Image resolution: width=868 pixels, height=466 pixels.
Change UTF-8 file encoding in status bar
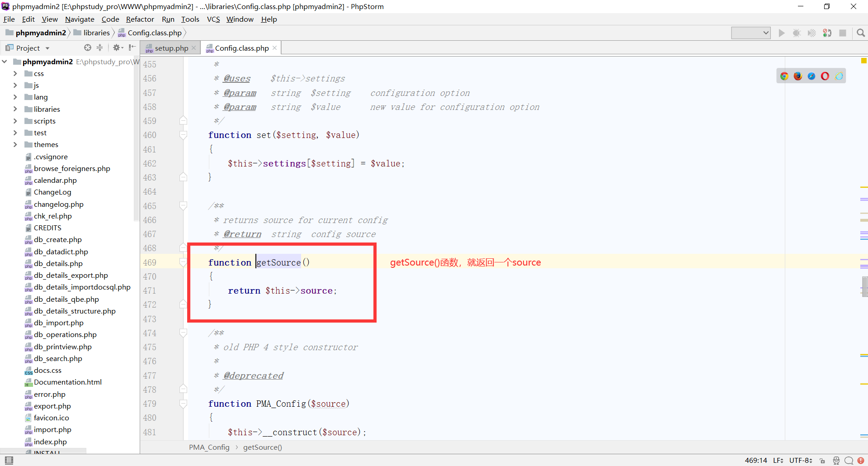[801, 461]
